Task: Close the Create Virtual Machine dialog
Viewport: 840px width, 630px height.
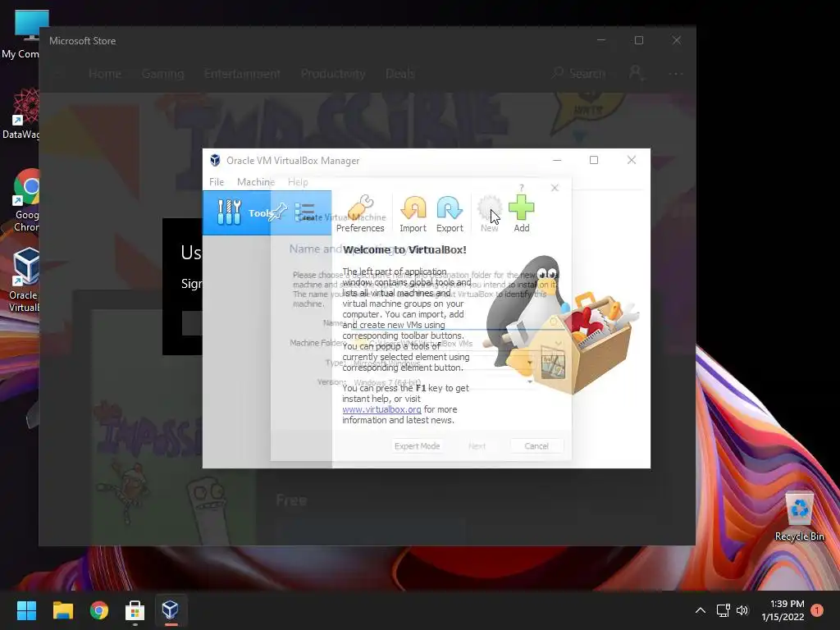Action: (x=555, y=188)
